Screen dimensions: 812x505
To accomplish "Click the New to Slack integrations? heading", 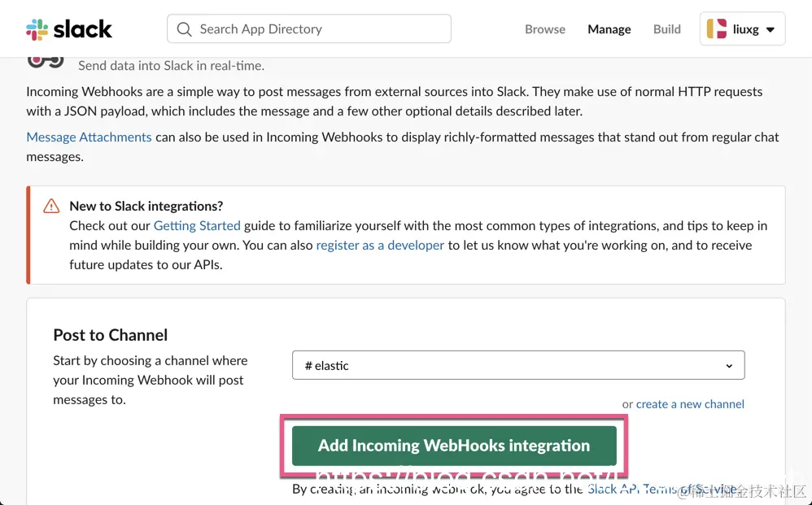I will point(146,206).
